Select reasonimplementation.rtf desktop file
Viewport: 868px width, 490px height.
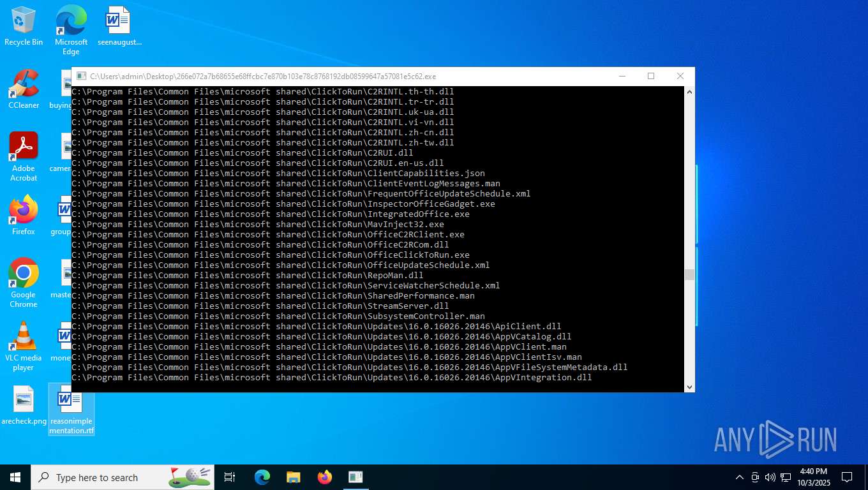tap(71, 410)
